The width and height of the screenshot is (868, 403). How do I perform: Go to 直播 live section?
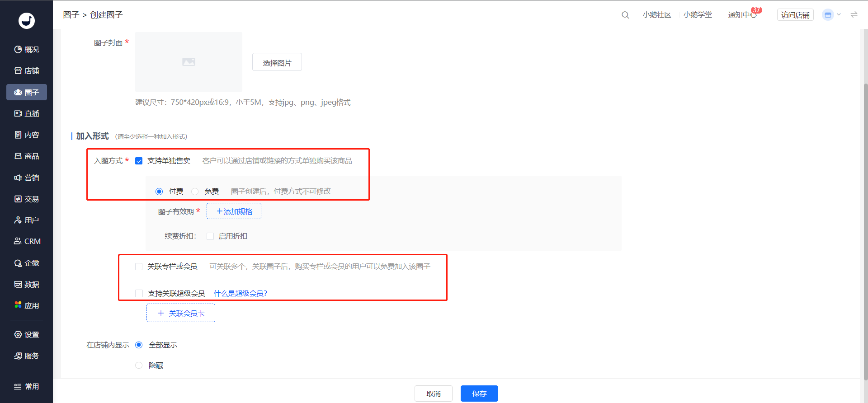point(27,113)
